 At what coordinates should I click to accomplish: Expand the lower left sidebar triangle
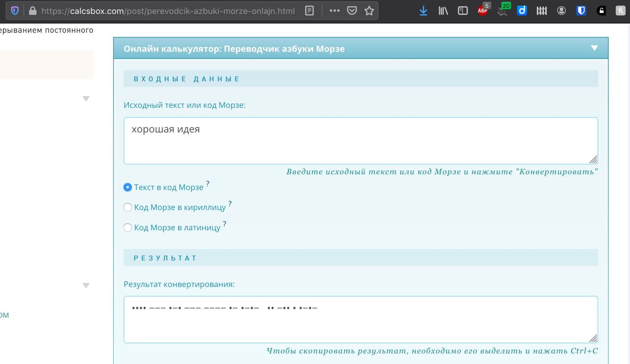pos(86,285)
